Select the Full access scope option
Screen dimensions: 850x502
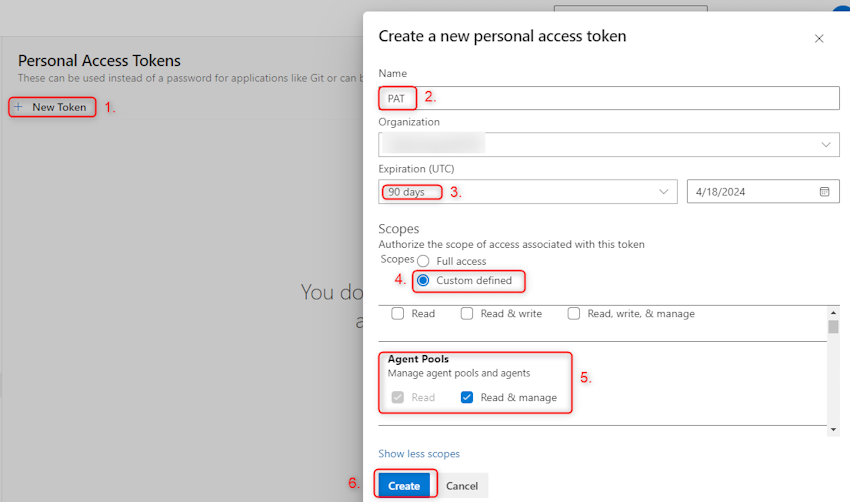tap(423, 261)
